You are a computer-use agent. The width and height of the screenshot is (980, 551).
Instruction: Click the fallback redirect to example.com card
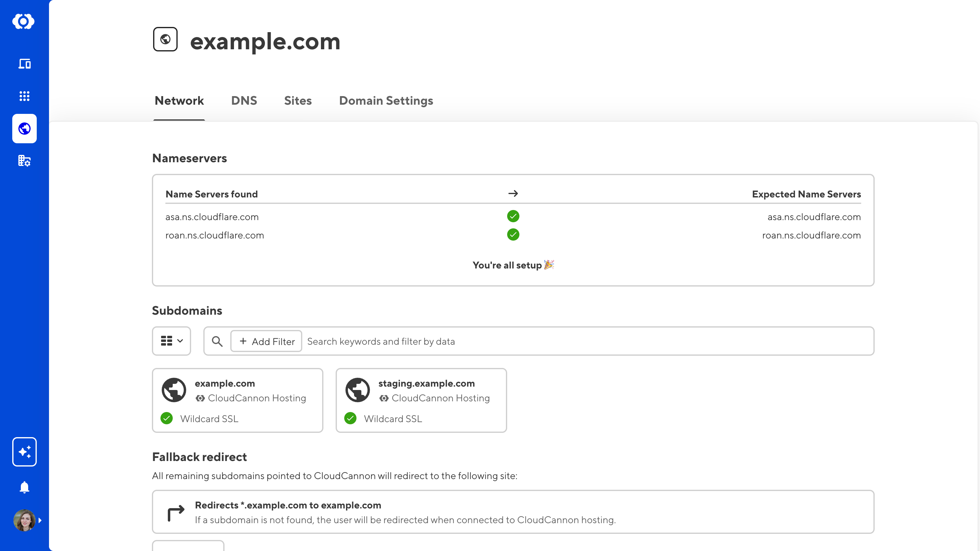(x=513, y=512)
